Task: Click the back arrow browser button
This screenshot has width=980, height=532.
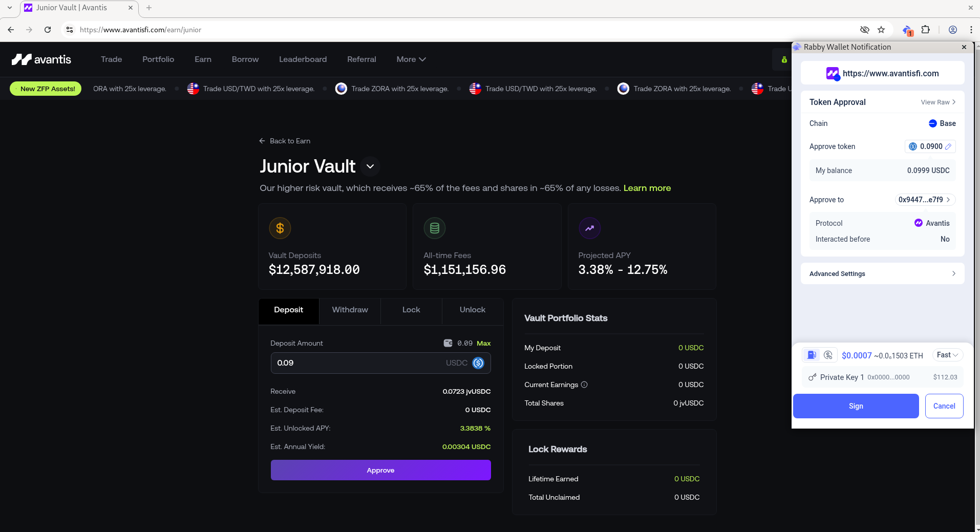Action: (11, 30)
